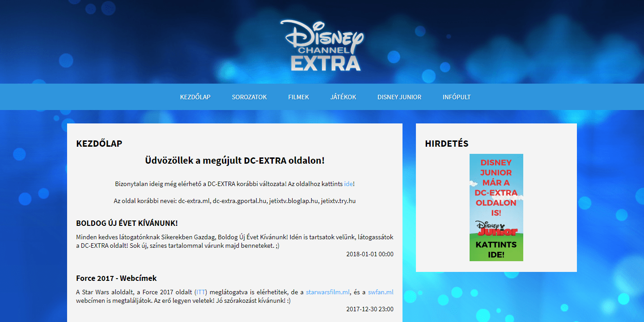Select JÁTÉKOK in the navigation bar
This screenshot has height=322, width=644.
[343, 97]
